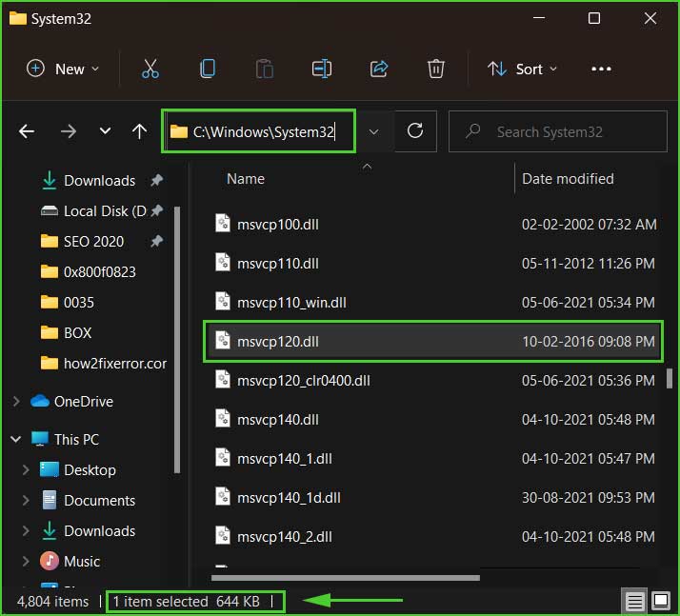Select the msvcp110_win.dll file
The image size is (680, 616).
coord(291,302)
